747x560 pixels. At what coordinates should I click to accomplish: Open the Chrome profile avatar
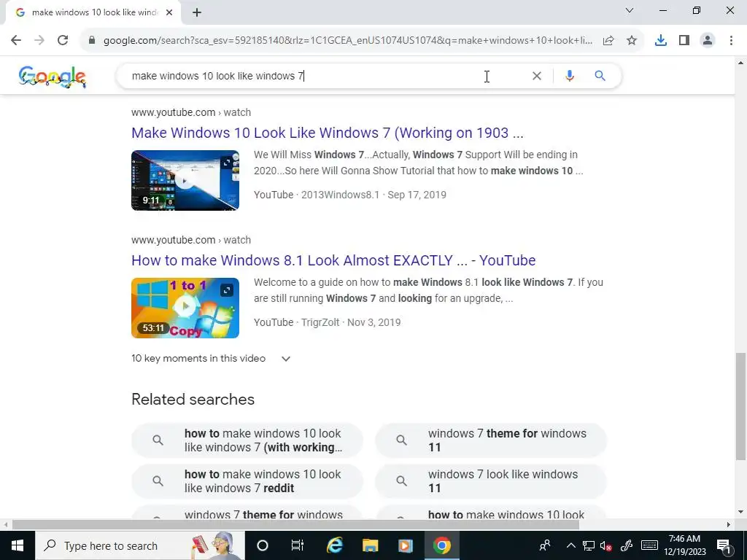click(708, 41)
